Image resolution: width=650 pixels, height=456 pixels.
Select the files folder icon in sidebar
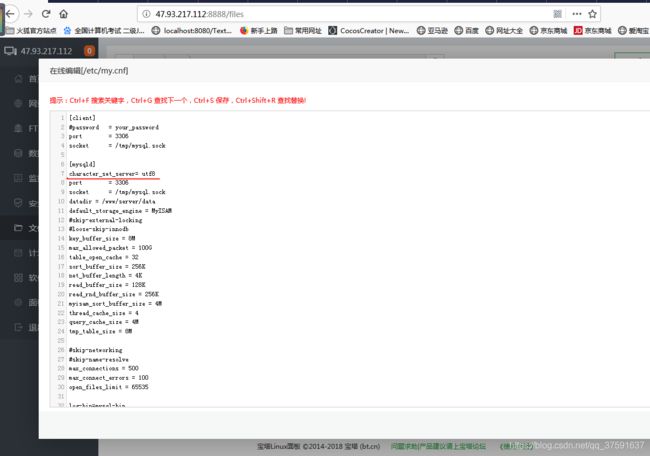coord(18,228)
